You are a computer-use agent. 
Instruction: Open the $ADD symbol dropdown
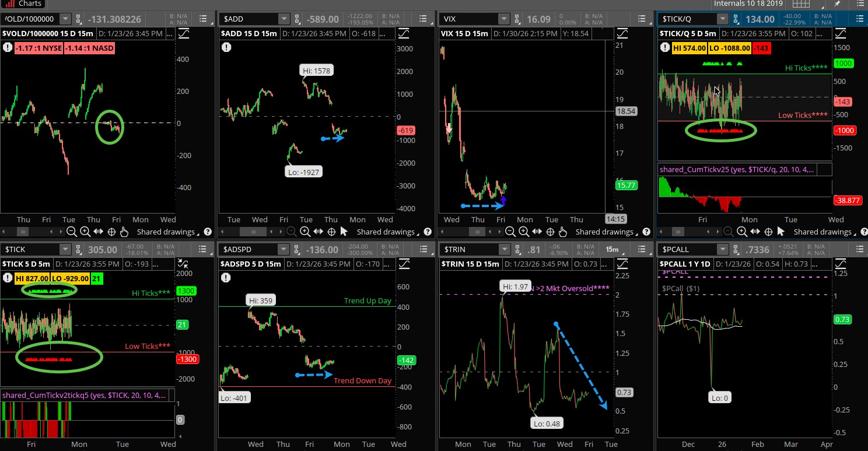pos(283,19)
